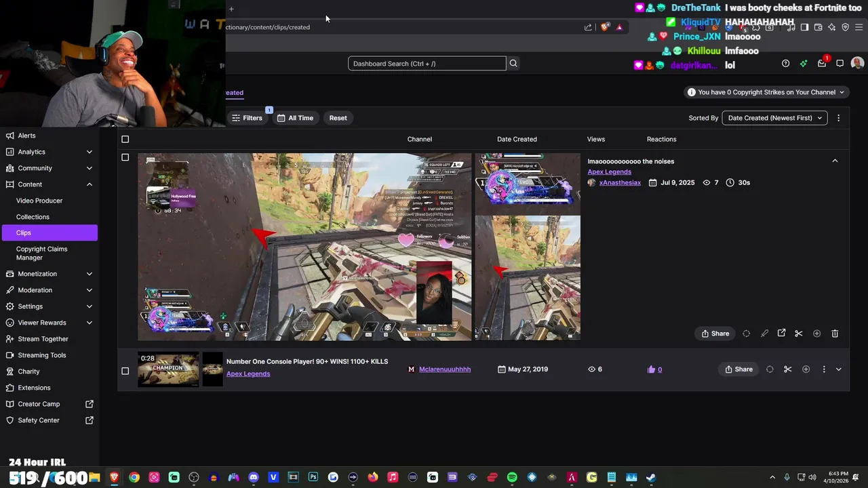Click the trash icon to delete expanded clip
Screen dimensions: 868x488
(x=835, y=333)
